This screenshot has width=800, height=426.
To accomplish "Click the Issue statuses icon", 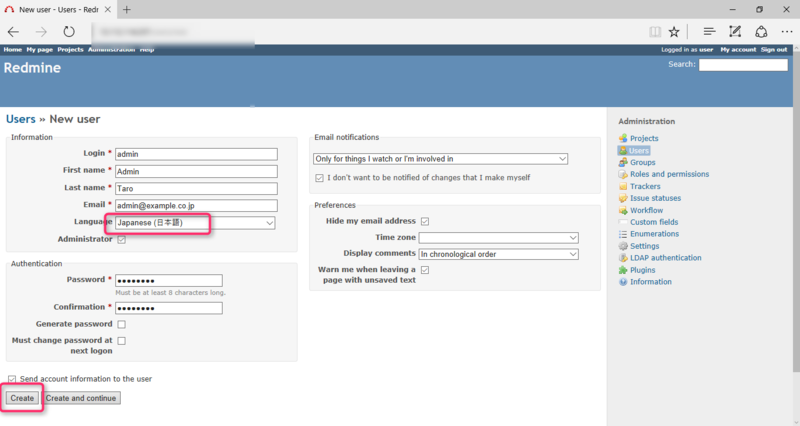I will click(x=623, y=198).
